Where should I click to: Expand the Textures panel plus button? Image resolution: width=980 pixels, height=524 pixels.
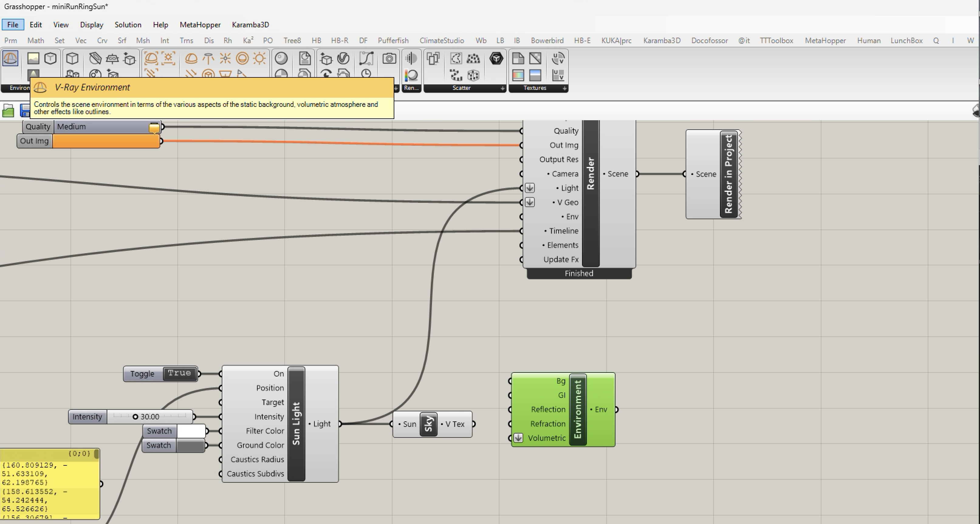point(564,88)
